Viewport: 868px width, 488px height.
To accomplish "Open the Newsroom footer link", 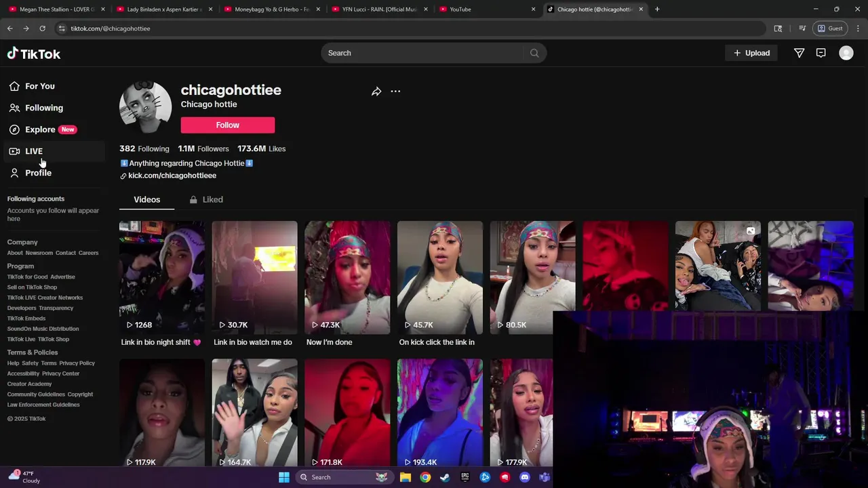I will (x=39, y=253).
